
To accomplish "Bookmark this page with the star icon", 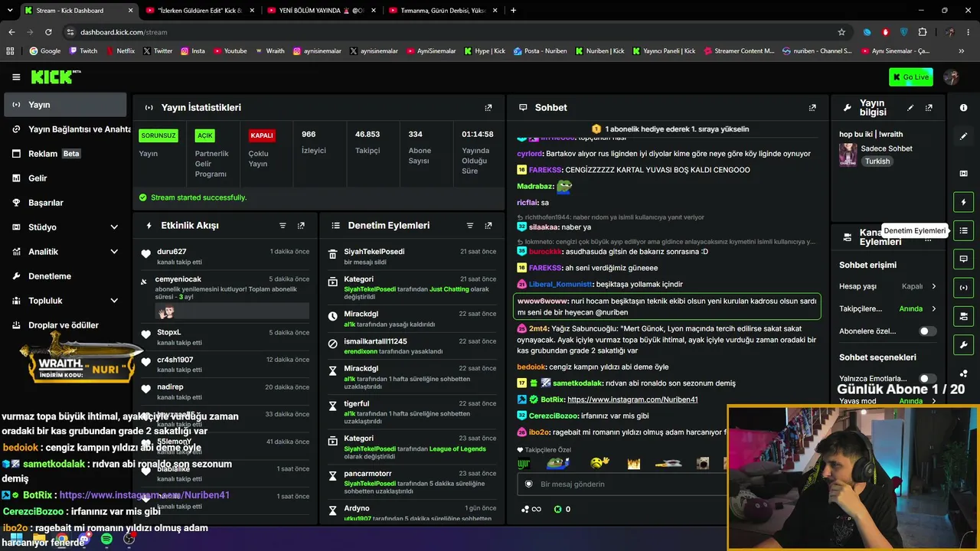I will click(x=841, y=32).
